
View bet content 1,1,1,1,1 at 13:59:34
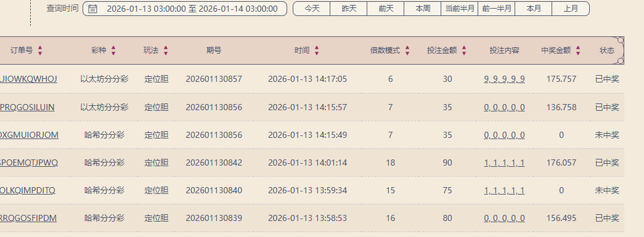point(504,190)
